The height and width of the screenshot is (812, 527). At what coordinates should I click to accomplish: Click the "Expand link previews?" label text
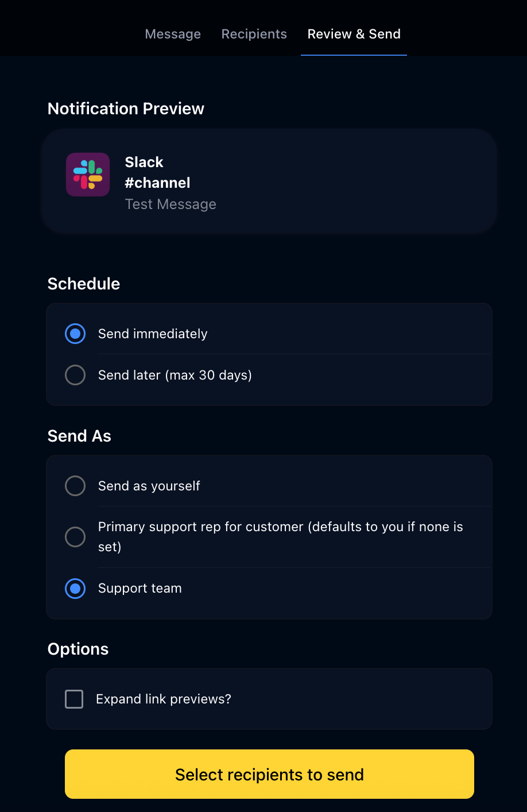[x=164, y=699]
